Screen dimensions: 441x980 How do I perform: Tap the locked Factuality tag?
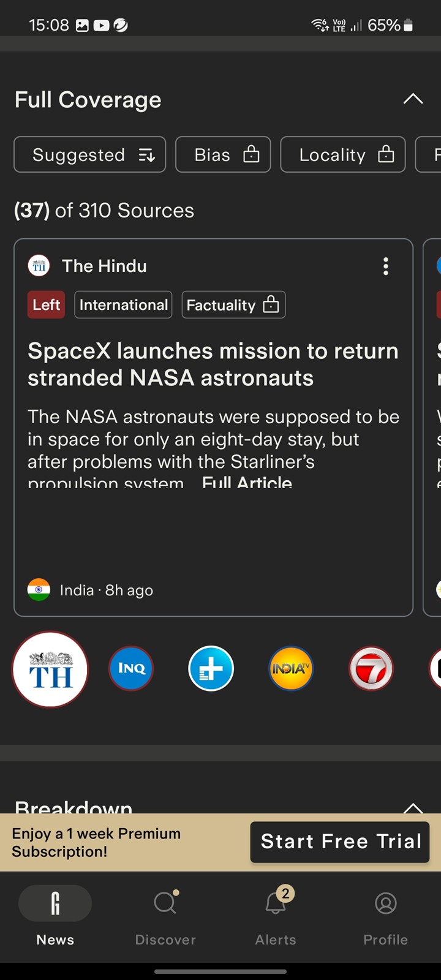coord(233,304)
